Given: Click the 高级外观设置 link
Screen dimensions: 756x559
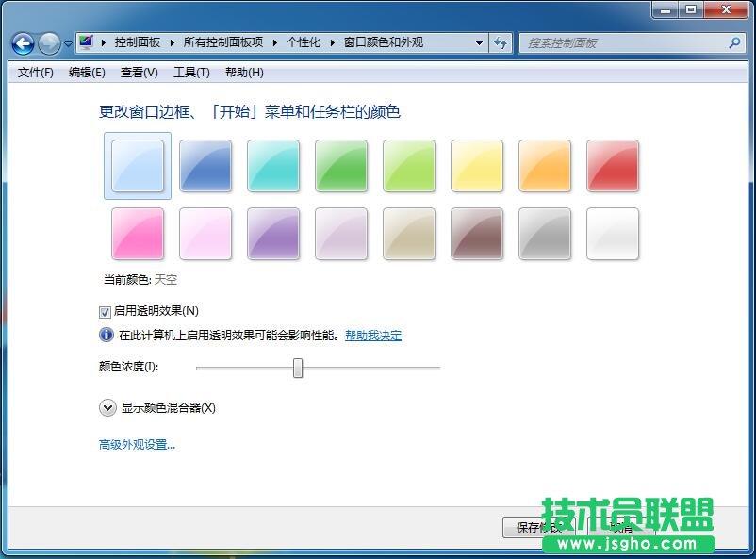Looking at the screenshot, I should coord(135,444).
